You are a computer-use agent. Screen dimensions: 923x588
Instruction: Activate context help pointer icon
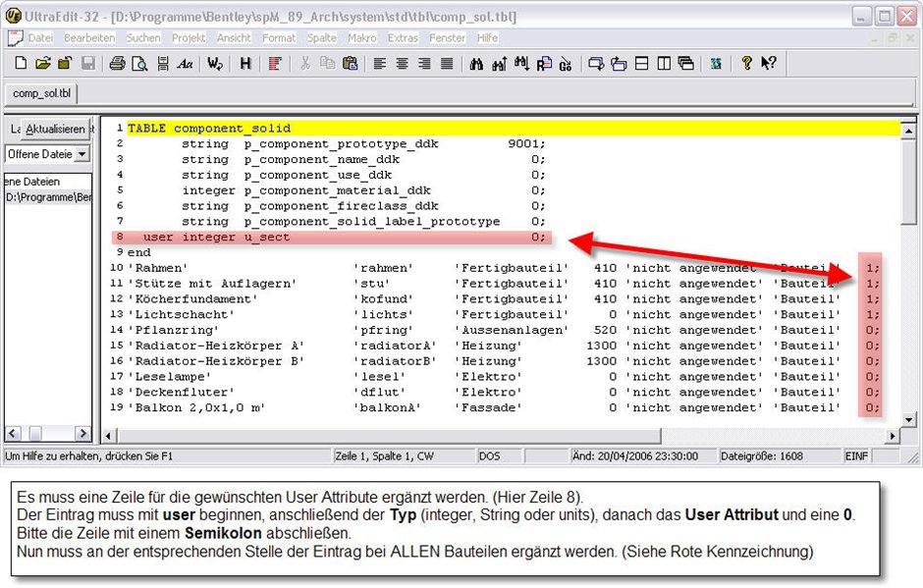point(769,63)
